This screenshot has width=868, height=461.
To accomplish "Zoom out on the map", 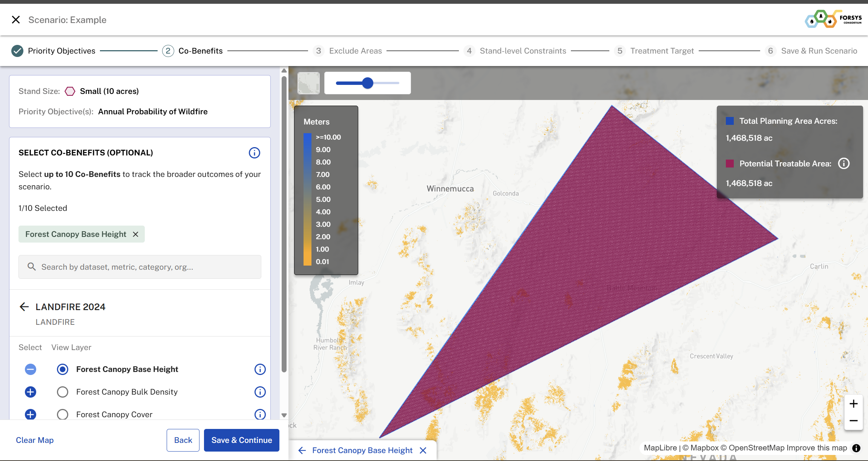I will click(x=853, y=421).
